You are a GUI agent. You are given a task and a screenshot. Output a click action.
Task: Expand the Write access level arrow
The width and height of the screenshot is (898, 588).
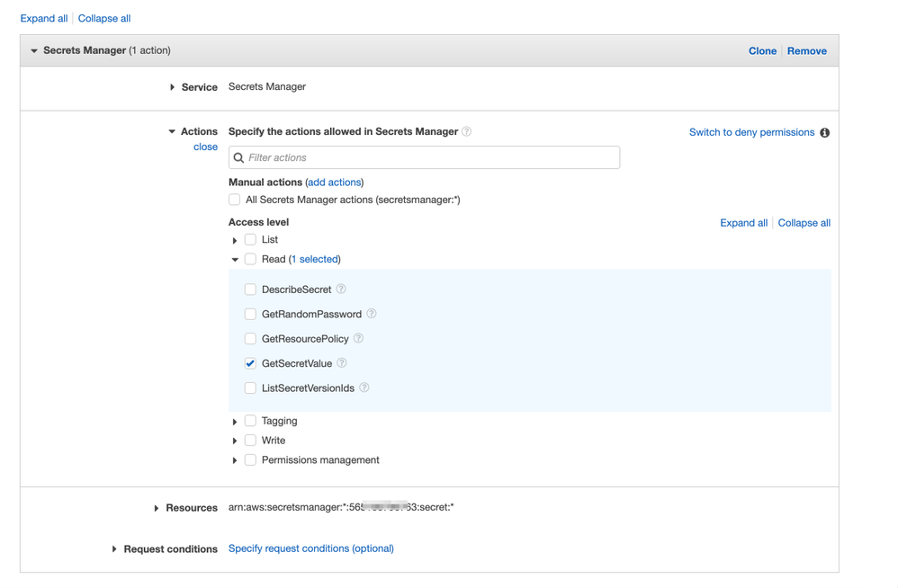(x=235, y=441)
